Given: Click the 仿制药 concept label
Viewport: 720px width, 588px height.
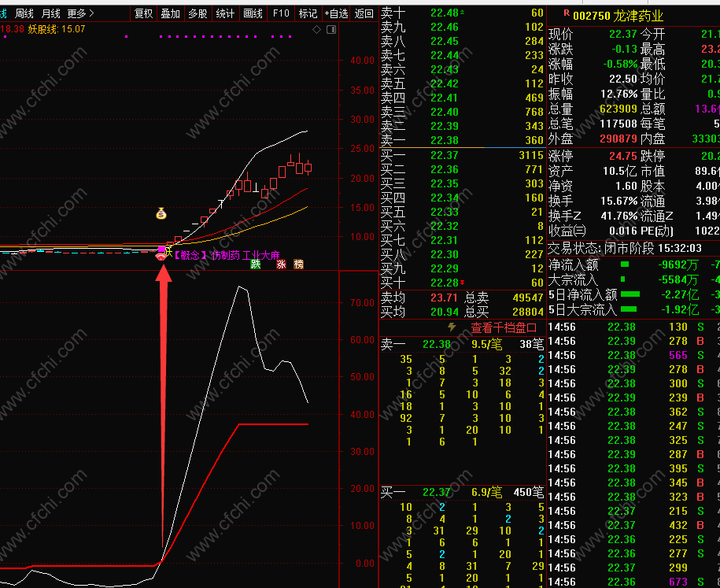Looking at the screenshot, I should (226, 255).
